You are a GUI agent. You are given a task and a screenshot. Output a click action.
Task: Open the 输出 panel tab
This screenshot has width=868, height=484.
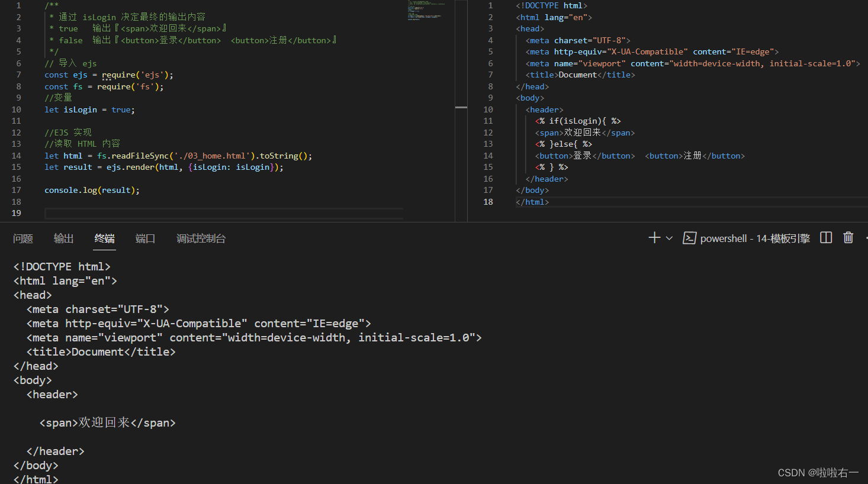click(x=64, y=238)
